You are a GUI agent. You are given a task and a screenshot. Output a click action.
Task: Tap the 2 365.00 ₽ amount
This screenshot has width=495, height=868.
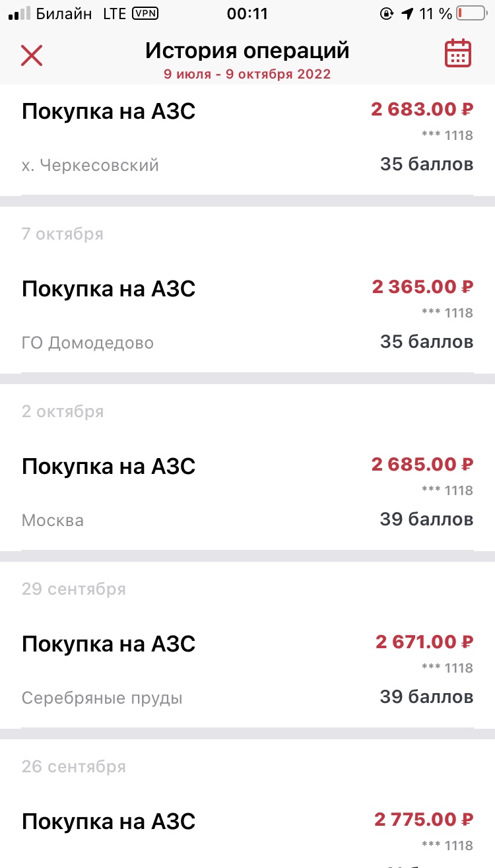click(423, 287)
